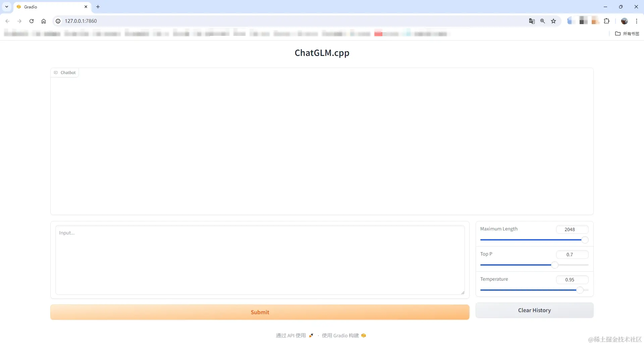This screenshot has height=345, width=644.
Task: Click the Top P slider track
Action: (x=534, y=265)
